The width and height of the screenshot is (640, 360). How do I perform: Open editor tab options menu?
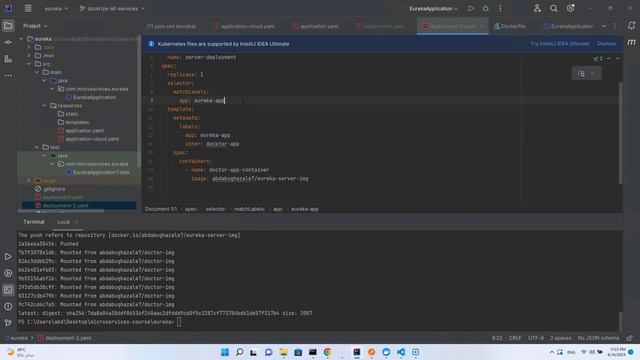[615, 26]
